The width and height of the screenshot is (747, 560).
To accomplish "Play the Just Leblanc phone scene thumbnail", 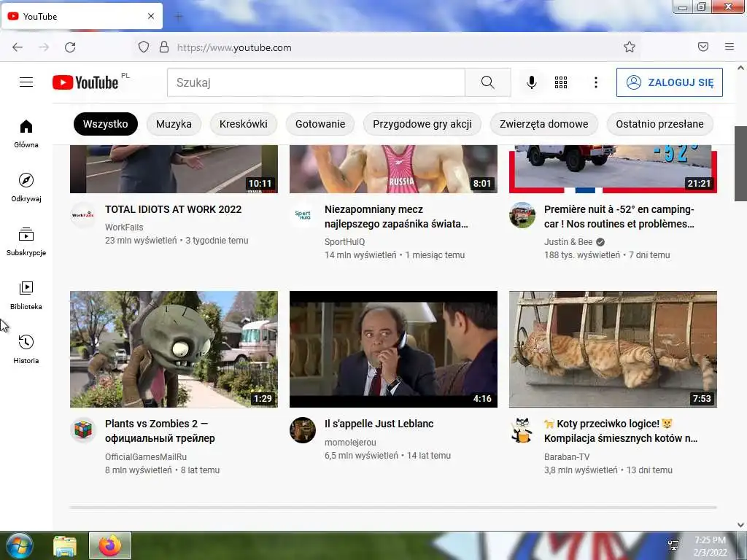I will pos(393,349).
